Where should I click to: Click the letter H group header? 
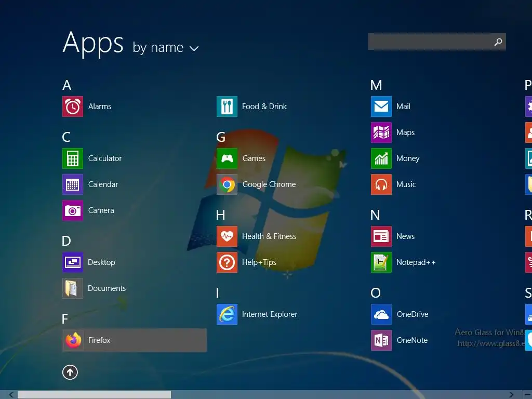click(220, 215)
